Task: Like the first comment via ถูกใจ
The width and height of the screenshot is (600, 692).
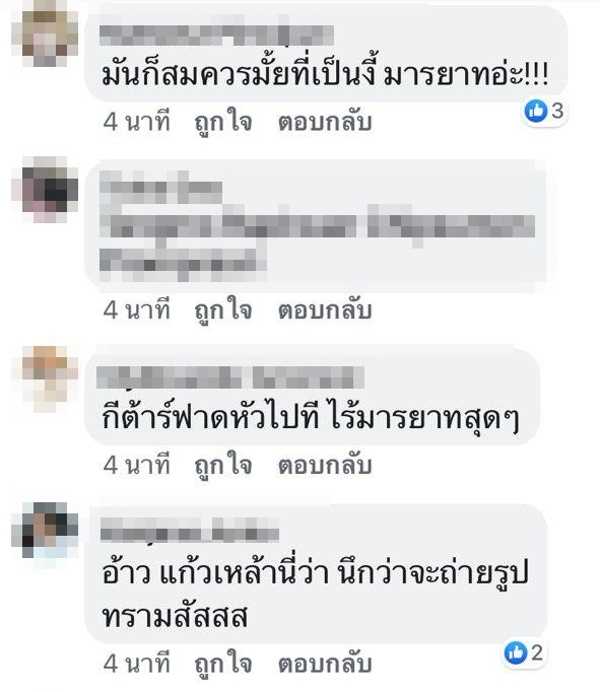Action: [223, 122]
